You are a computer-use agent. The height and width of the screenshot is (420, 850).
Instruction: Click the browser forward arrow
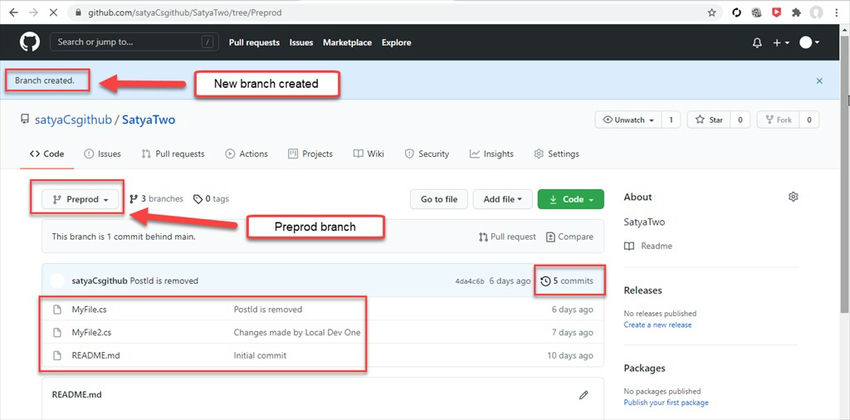pos(33,12)
